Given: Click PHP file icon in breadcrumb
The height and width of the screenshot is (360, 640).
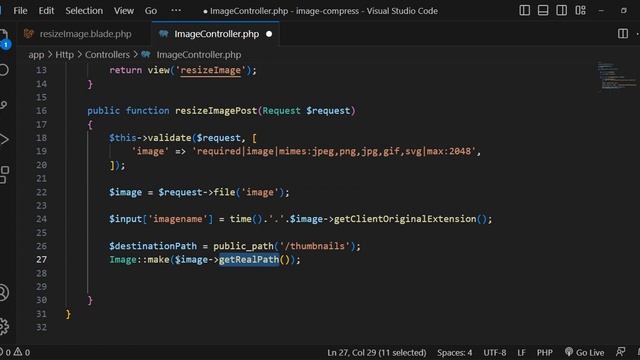Looking at the screenshot, I should (x=146, y=54).
